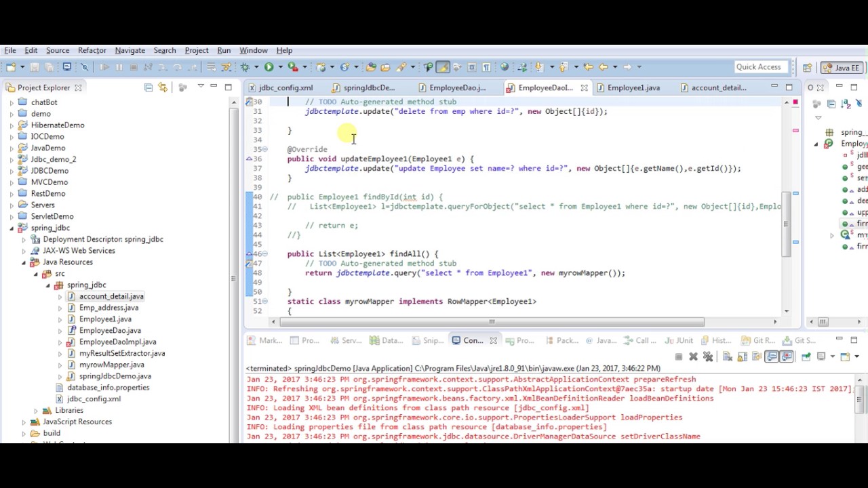Collapse the updateEmployee1 method fold at line 36
The image size is (868, 488).
pos(265,159)
